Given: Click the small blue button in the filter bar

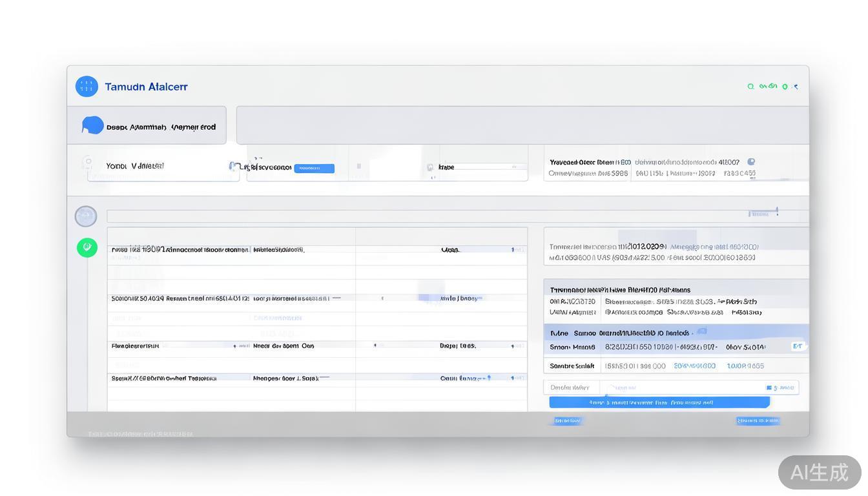Looking at the screenshot, I should pos(314,169).
